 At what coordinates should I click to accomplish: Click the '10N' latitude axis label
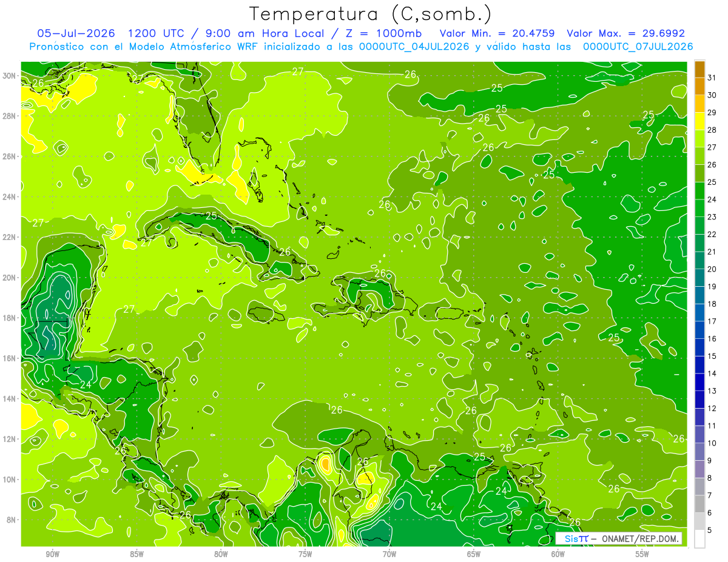pyautogui.click(x=10, y=479)
